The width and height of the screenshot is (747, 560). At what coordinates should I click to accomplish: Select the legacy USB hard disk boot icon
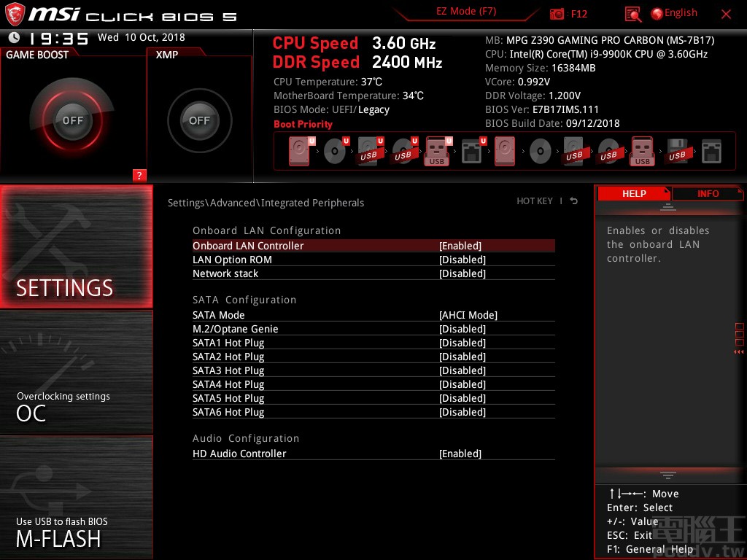coord(574,151)
